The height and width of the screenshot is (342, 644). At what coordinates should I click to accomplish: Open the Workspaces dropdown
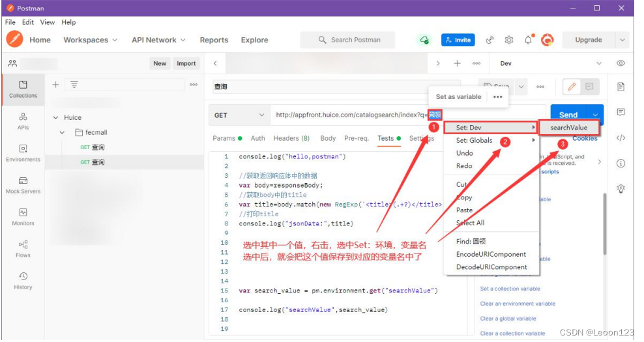91,40
